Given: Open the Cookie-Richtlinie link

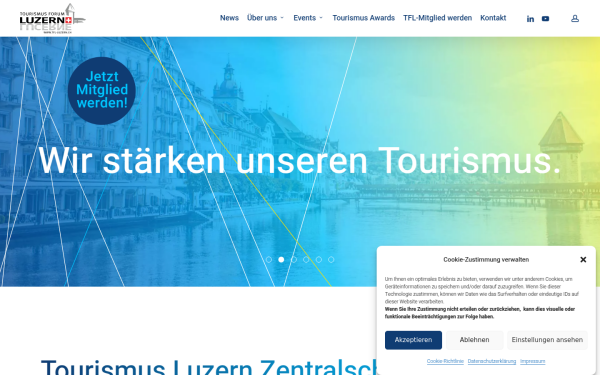Looking at the screenshot, I should 445,361.
